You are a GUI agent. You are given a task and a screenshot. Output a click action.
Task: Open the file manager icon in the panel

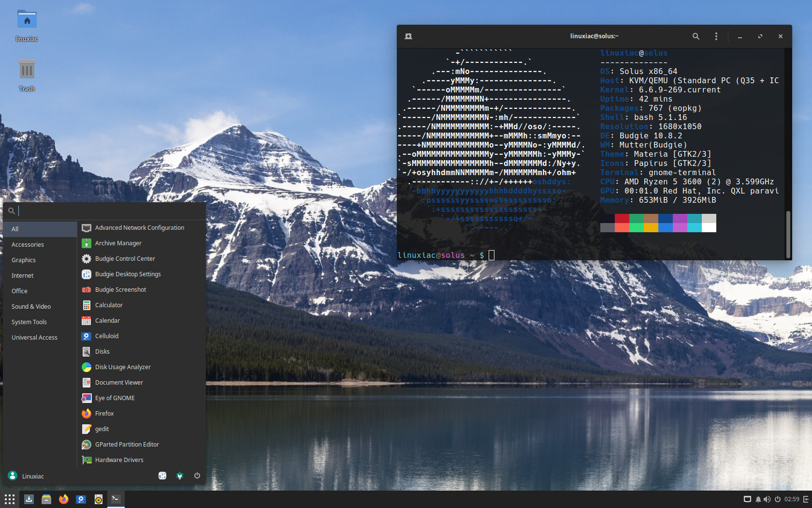(x=46, y=499)
